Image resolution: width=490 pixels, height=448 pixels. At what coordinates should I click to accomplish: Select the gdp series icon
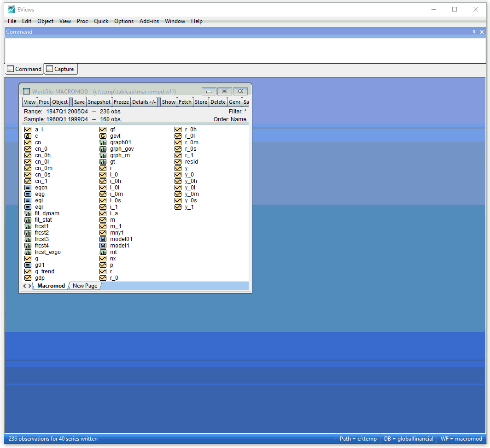point(28,278)
